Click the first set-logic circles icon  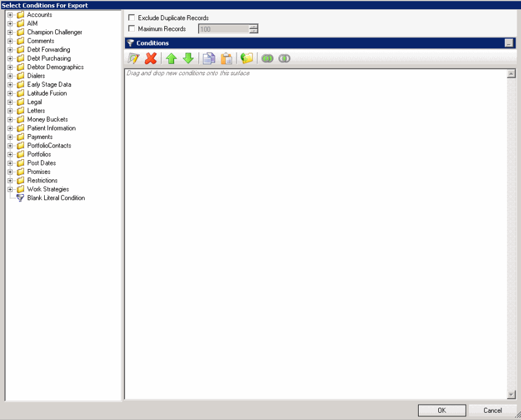[267, 58]
